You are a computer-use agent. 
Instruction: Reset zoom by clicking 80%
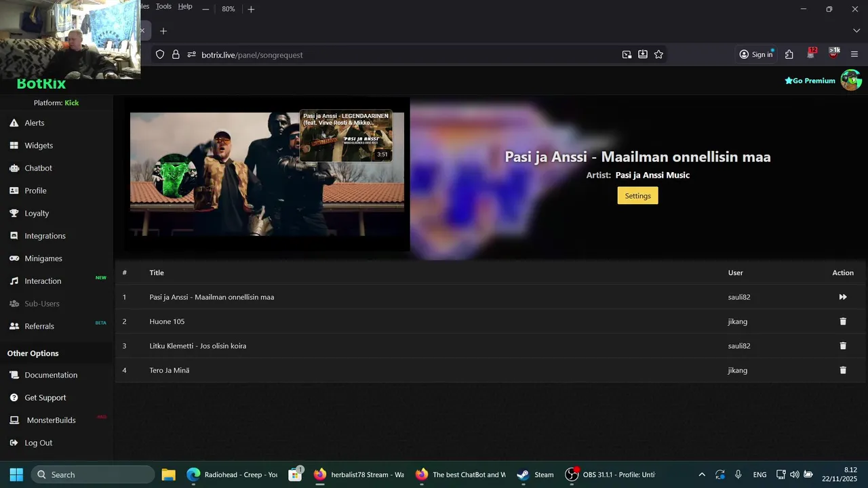229,9
